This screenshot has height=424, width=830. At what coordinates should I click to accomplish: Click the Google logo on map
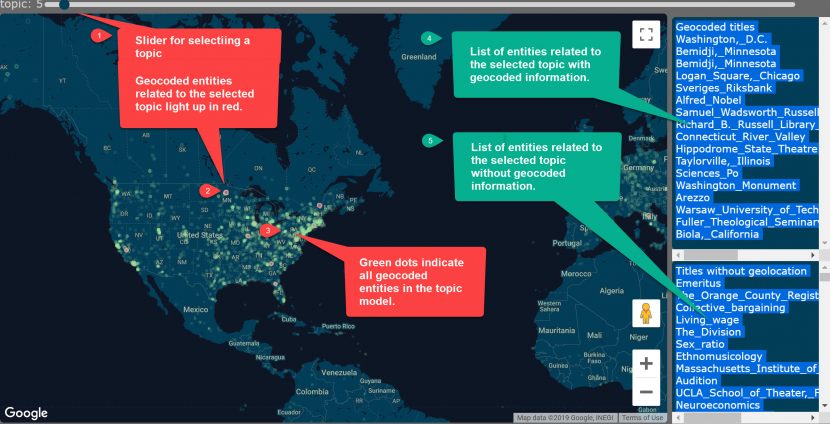click(26, 413)
